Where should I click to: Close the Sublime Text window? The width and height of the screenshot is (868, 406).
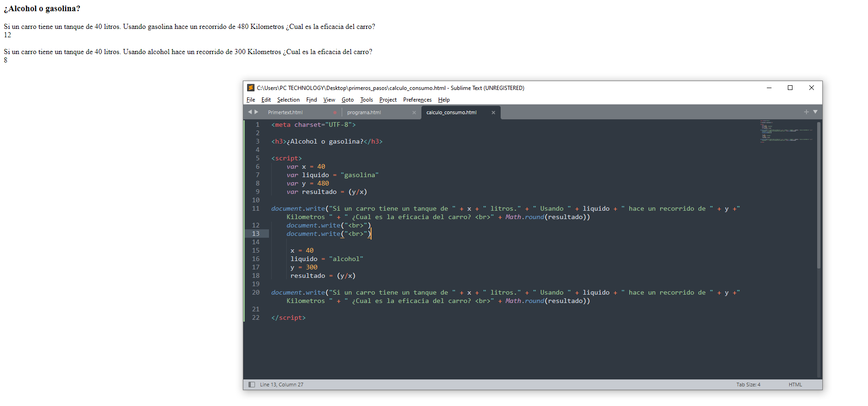point(812,88)
